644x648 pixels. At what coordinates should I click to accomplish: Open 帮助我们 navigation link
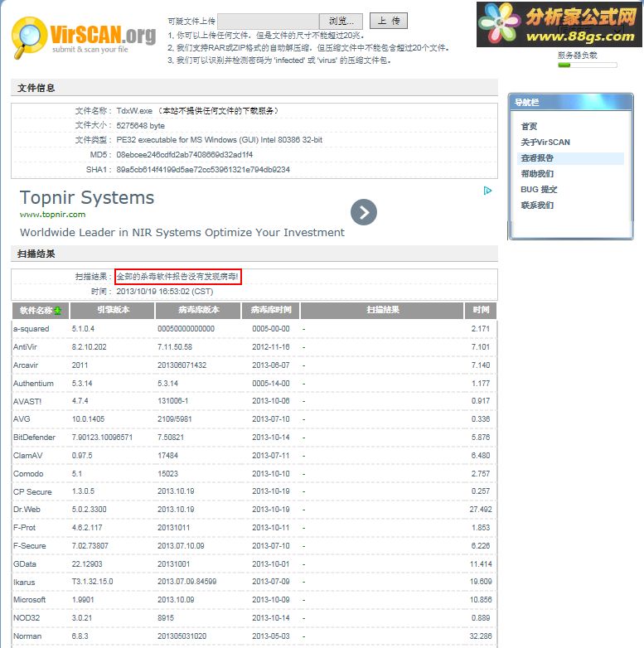(537, 173)
